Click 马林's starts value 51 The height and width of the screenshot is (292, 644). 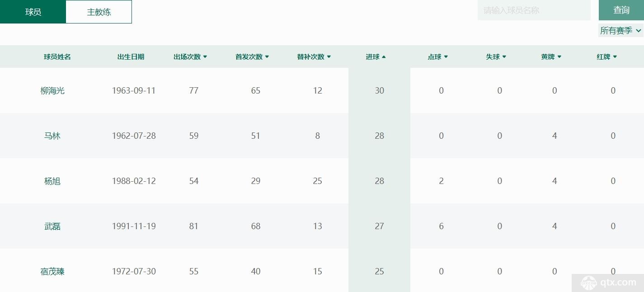(x=256, y=136)
